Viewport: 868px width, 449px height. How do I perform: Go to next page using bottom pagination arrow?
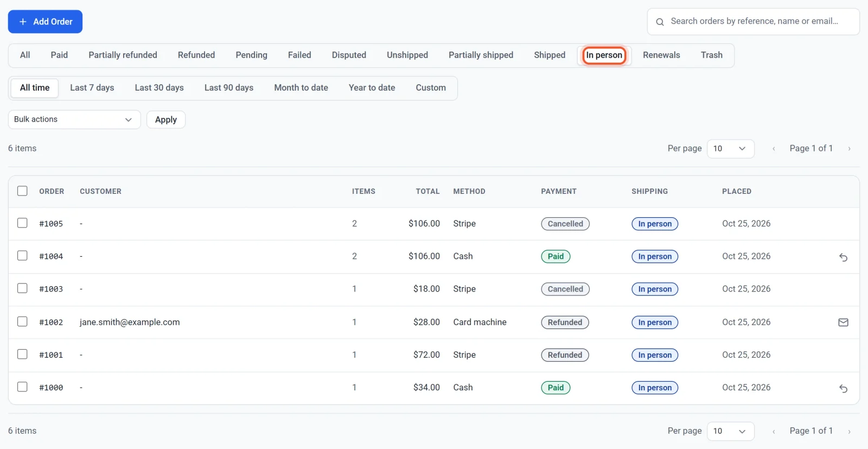(849, 432)
